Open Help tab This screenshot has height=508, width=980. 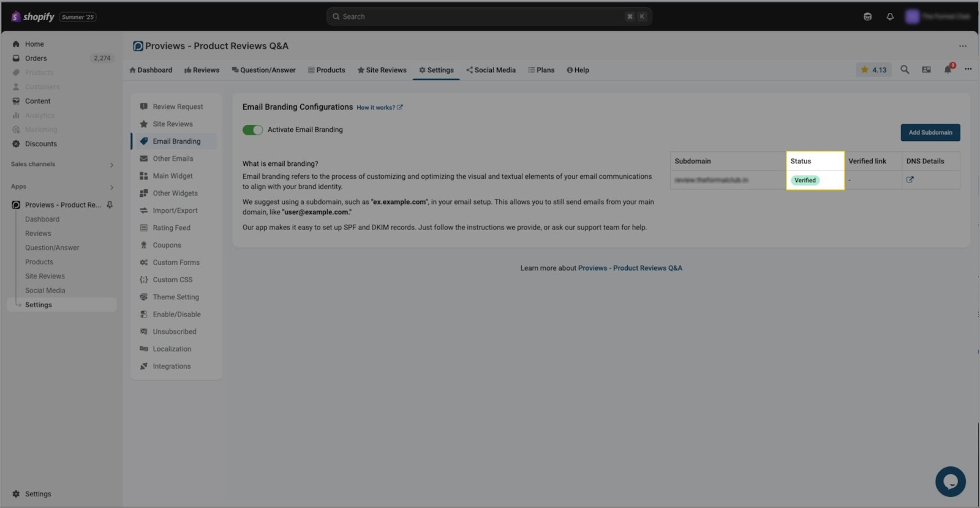578,70
